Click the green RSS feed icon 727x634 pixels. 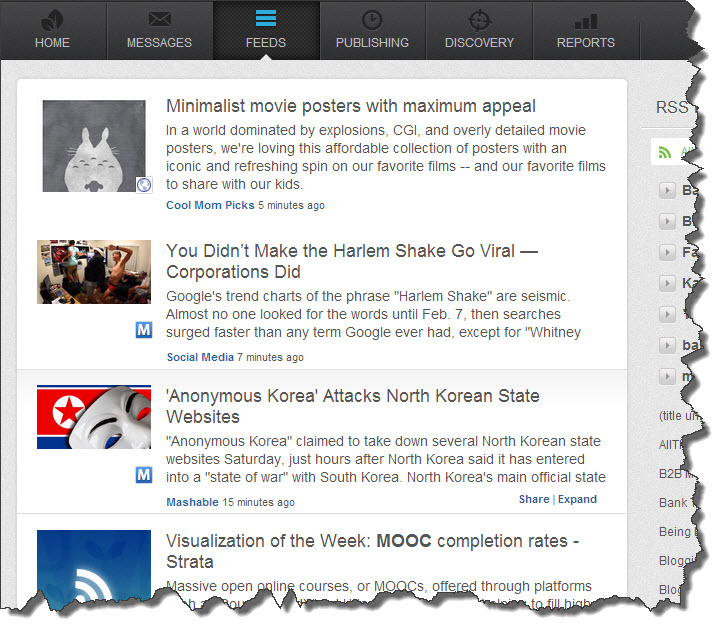(665, 152)
